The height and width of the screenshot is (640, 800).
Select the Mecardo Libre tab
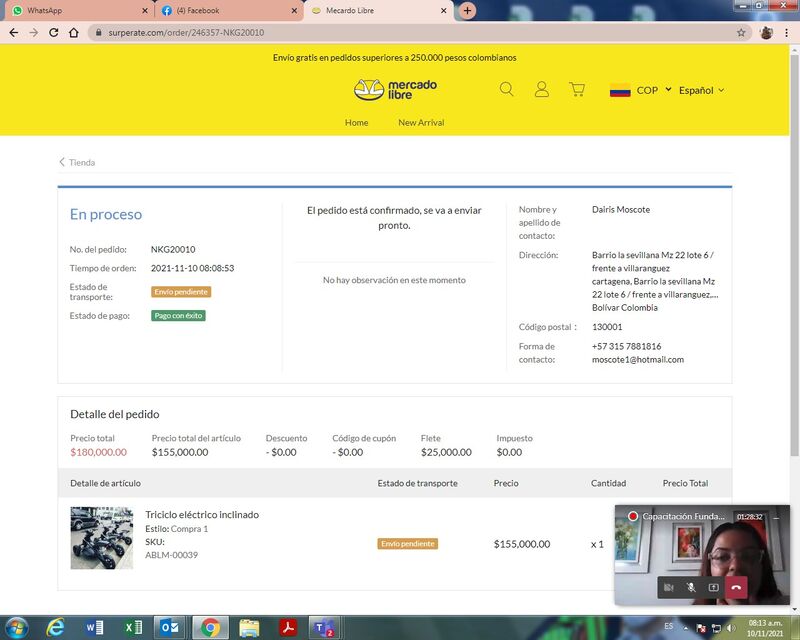tap(379, 11)
